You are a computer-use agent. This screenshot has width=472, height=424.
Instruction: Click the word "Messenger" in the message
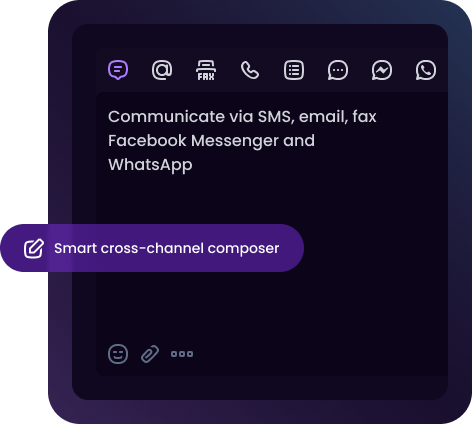[x=235, y=141]
